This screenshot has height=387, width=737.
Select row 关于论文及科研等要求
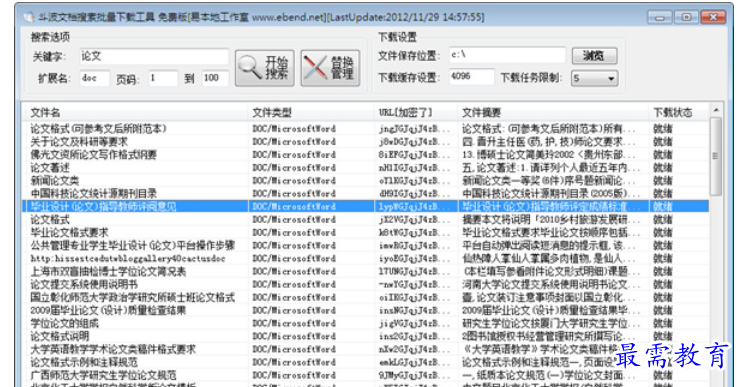[x=366, y=142]
